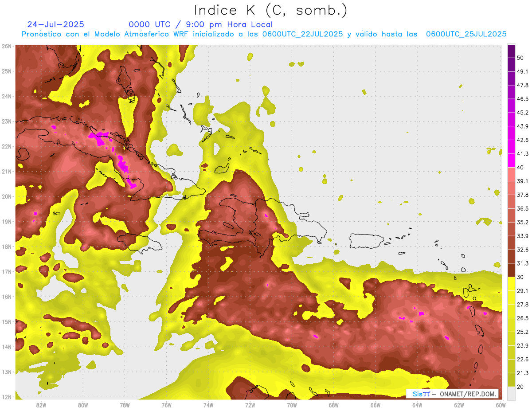The image size is (532, 411).
Task: Click the "Indice K (C, somb.)" title
Action: (270, 11)
